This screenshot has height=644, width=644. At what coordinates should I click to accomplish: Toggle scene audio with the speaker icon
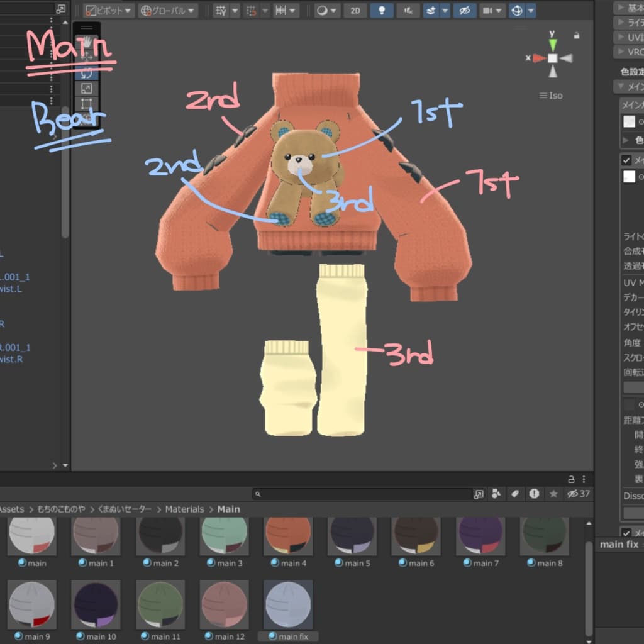(x=408, y=11)
